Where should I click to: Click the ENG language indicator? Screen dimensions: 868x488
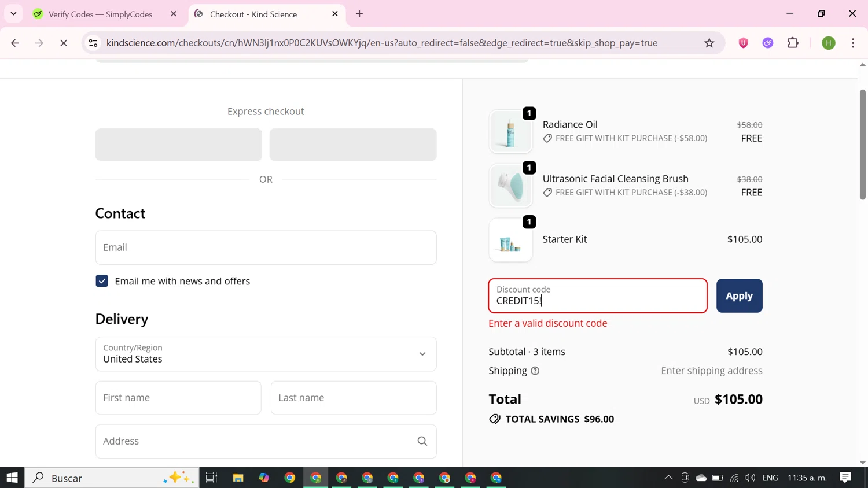pyautogui.click(x=770, y=478)
